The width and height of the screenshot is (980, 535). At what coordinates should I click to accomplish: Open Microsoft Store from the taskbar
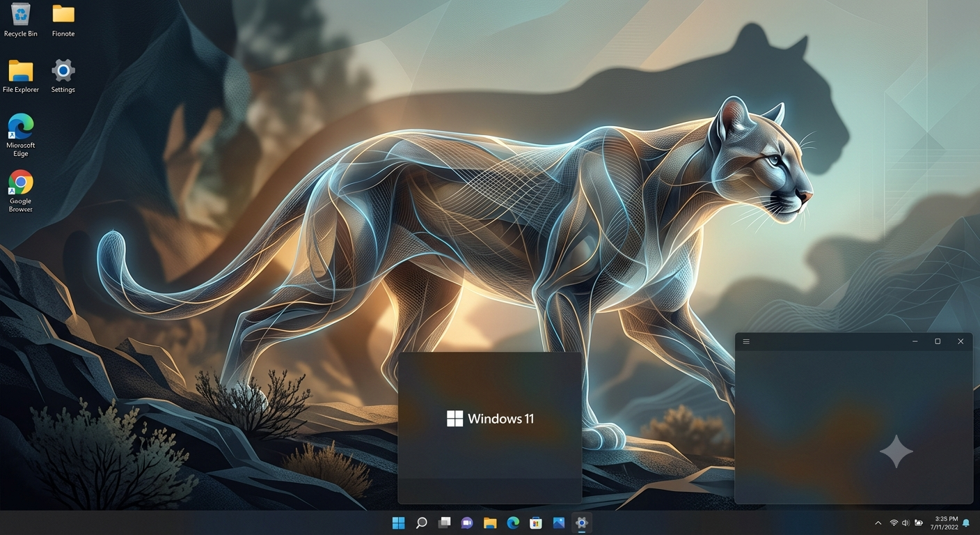point(536,523)
